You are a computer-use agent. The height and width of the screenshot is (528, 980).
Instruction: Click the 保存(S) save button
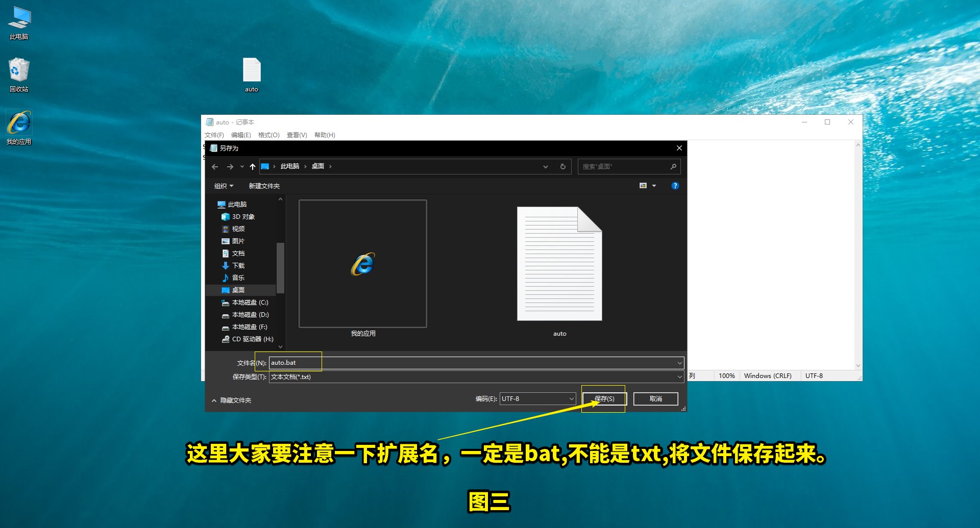(604, 398)
